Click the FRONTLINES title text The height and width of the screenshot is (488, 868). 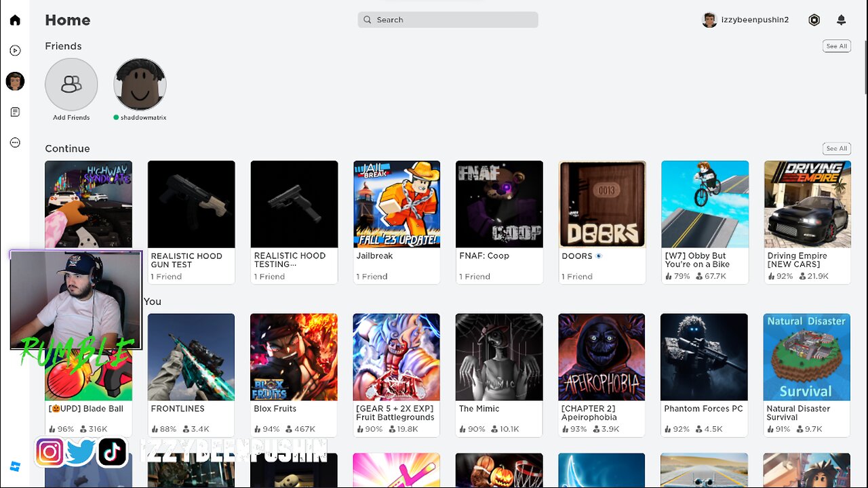coord(178,409)
